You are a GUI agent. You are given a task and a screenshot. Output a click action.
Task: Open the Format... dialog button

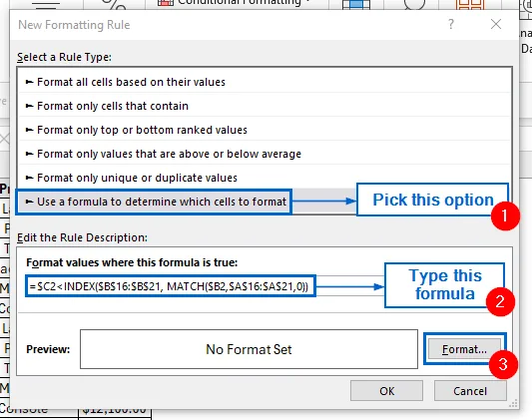click(464, 349)
